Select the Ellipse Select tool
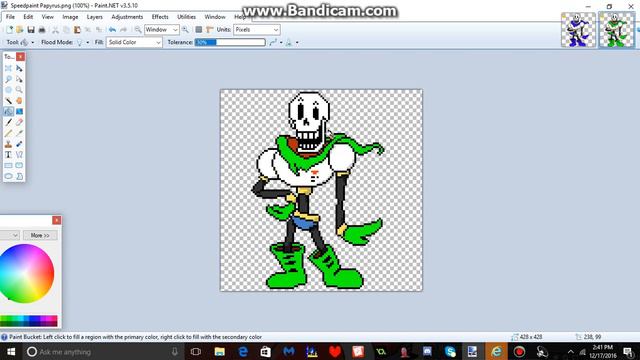Image resolution: width=640 pixels, height=360 pixels. (x=8, y=89)
